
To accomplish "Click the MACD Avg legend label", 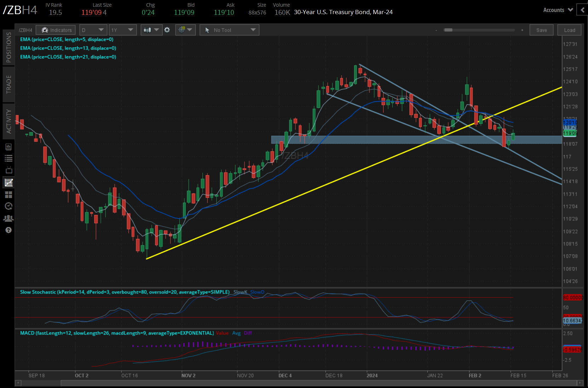I will click(236, 333).
